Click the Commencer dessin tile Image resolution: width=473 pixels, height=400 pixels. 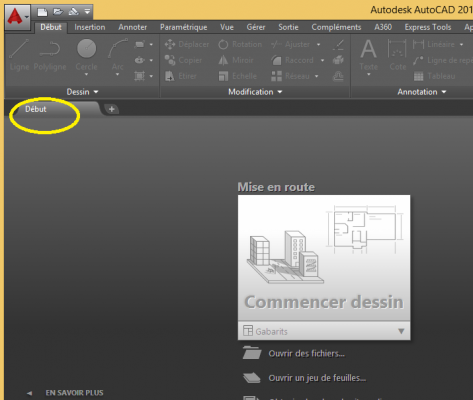pos(324,258)
